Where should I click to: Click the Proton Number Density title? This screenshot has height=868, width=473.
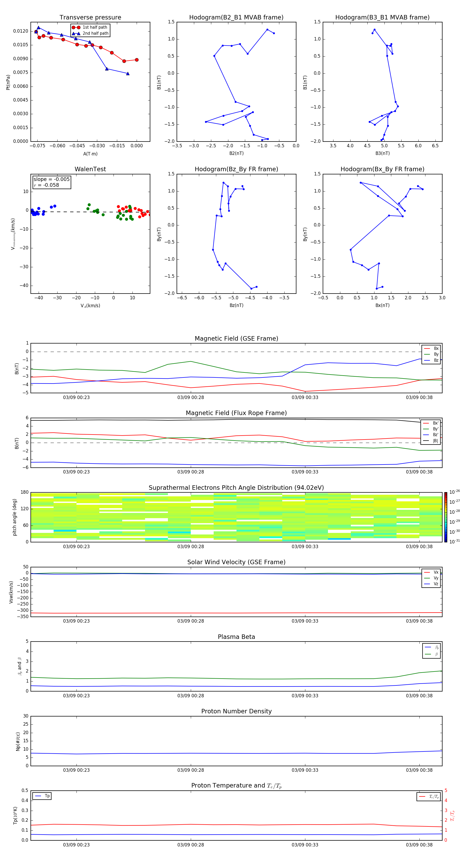pos(236,711)
